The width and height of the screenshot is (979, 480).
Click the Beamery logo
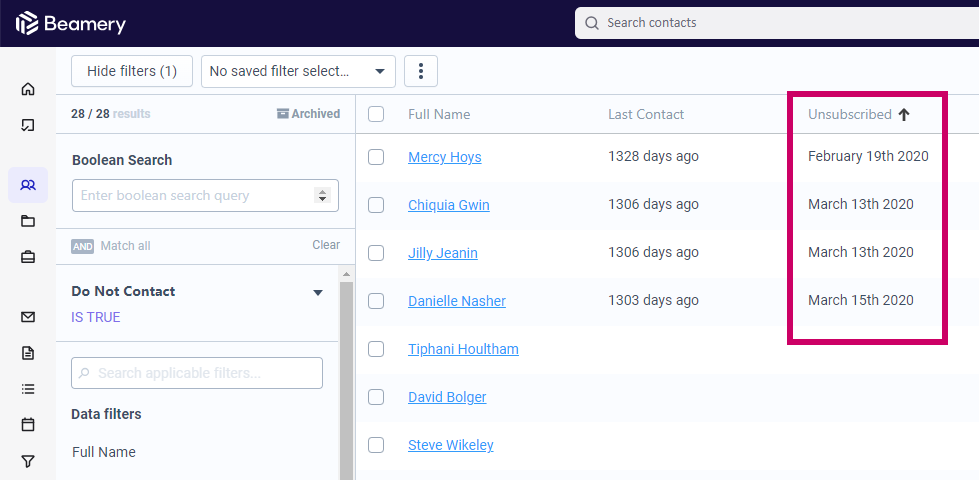pos(71,23)
